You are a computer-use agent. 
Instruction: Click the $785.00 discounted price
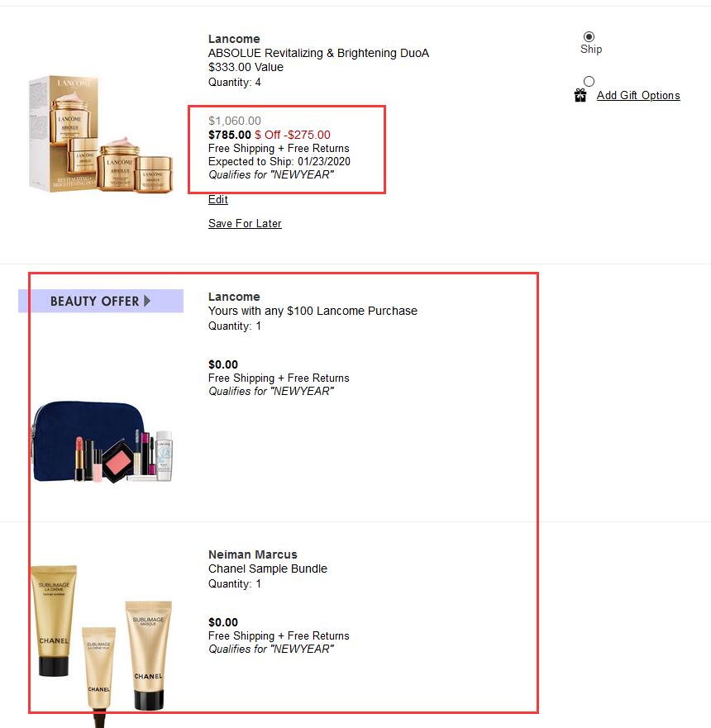[x=229, y=135]
